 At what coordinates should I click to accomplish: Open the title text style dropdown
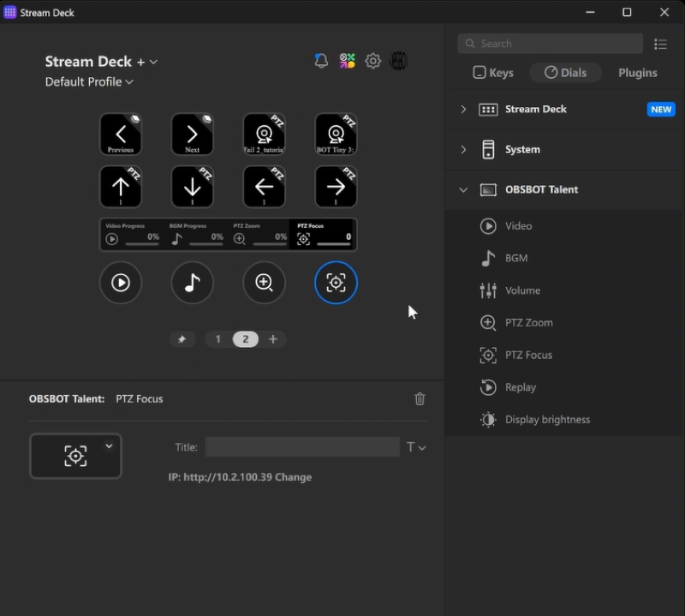(x=416, y=447)
